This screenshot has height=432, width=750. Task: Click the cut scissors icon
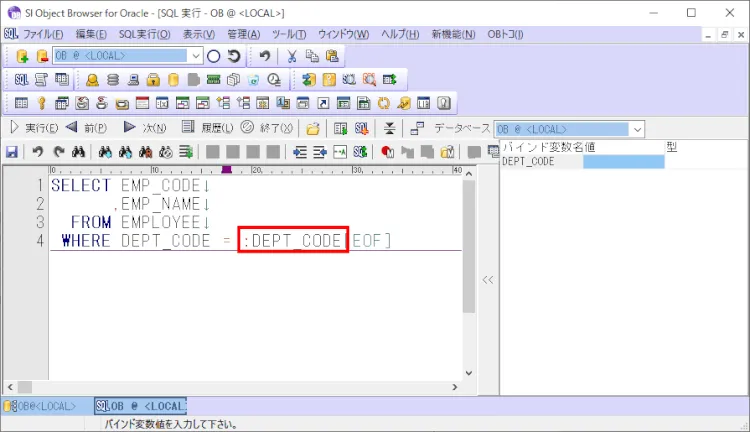pos(291,56)
